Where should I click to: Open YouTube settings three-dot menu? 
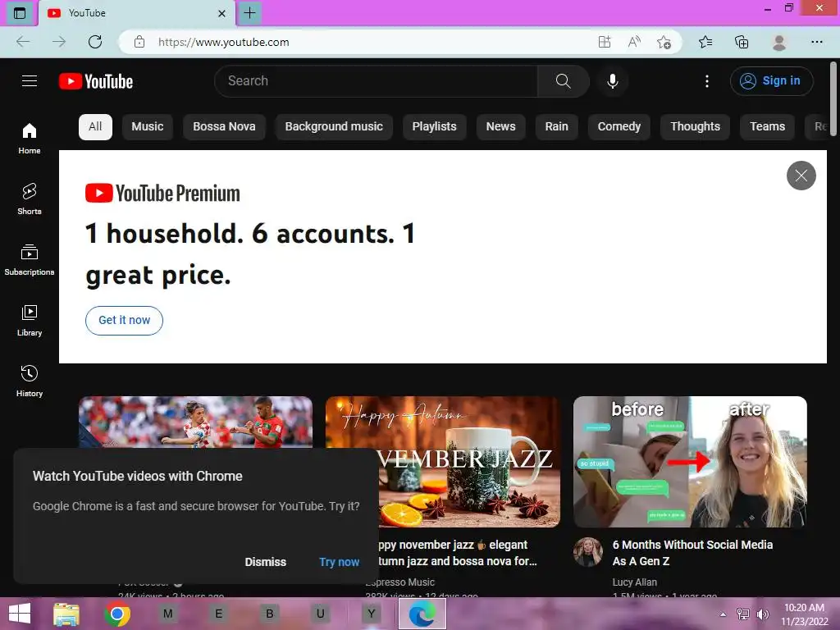[706, 81]
